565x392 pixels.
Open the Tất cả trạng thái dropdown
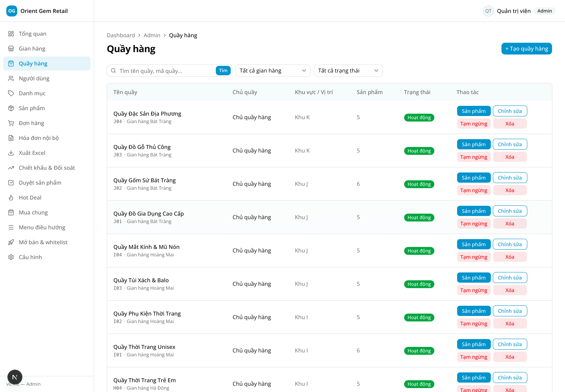click(x=348, y=71)
